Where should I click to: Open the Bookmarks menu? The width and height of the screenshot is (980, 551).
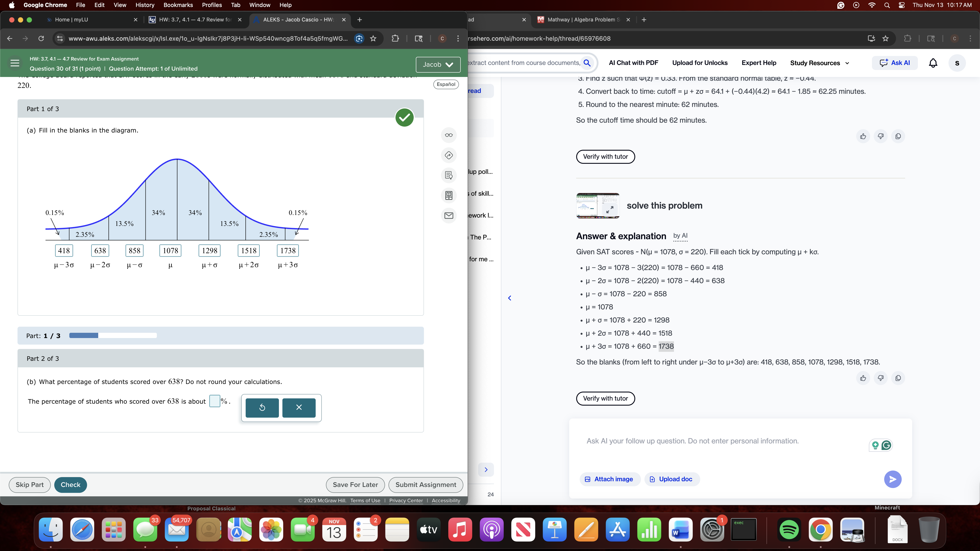(178, 5)
